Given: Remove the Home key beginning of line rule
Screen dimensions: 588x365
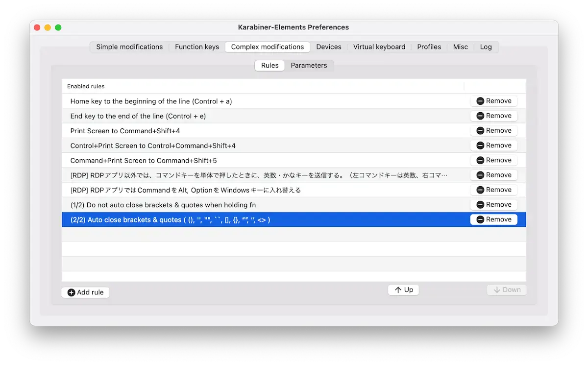Looking at the screenshot, I should point(494,101).
